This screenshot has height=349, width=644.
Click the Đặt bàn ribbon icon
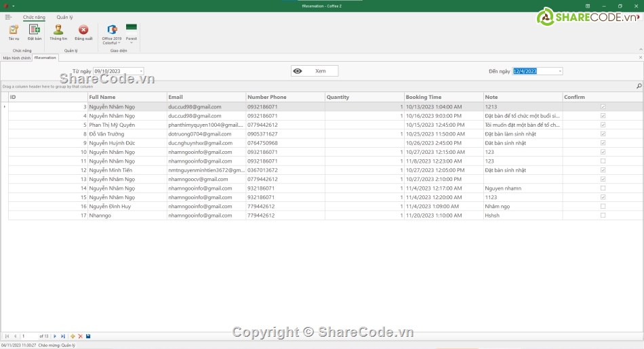[35, 32]
